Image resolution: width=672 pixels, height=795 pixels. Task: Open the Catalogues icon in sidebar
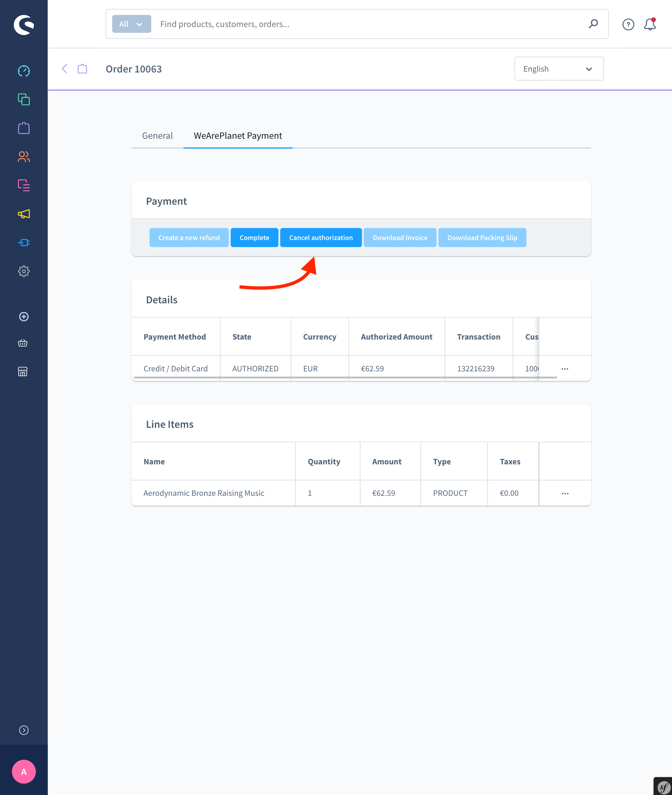24,100
